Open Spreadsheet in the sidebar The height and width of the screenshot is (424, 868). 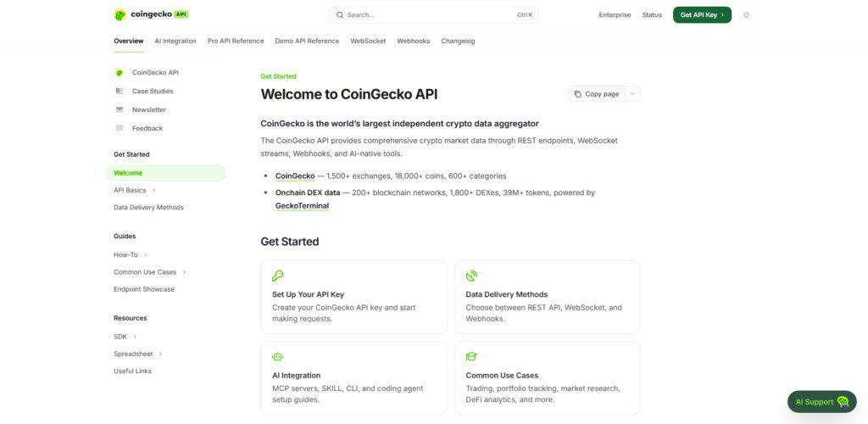click(x=133, y=354)
